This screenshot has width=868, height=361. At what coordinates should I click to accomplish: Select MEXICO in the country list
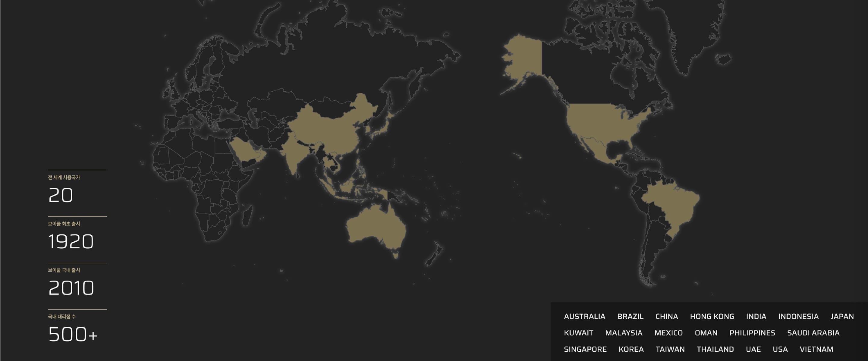coord(668,333)
